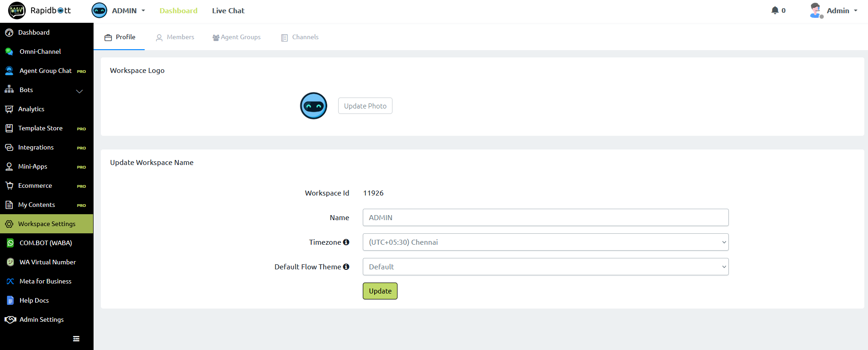Open the Default Flow Theme dropdown
The width and height of the screenshot is (868, 350).
545,267
